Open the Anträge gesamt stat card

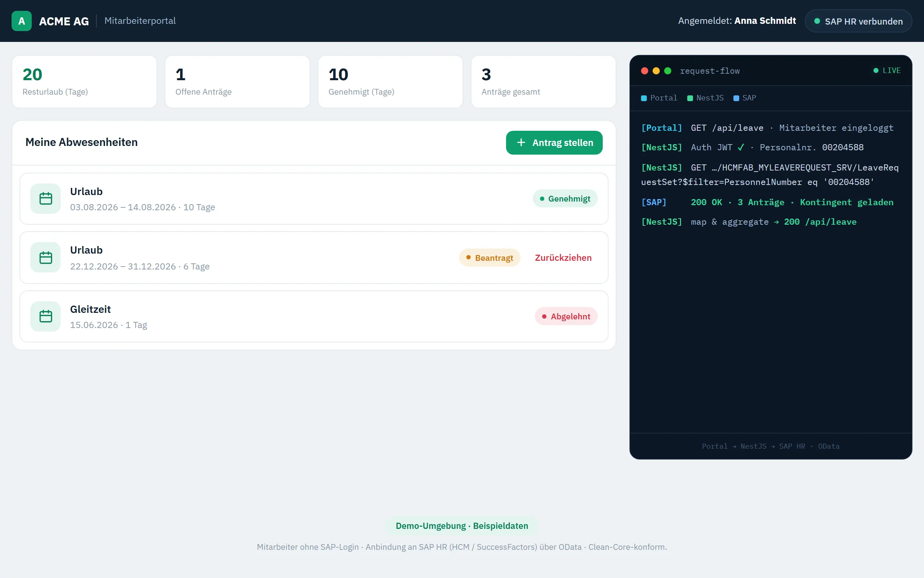pos(543,82)
